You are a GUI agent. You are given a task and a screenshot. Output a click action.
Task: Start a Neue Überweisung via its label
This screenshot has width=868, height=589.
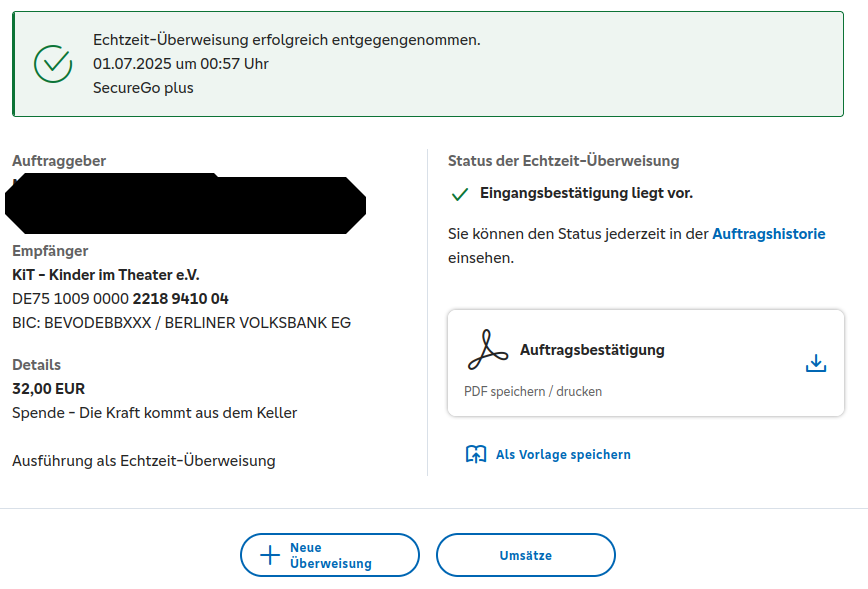click(x=330, y=556)
